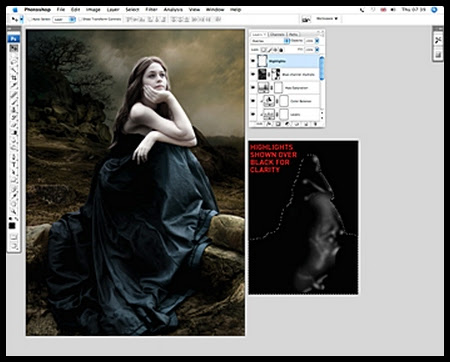The width and height of the screenshot is (450, 362).
Task: Click the Lock image pixels brush icon
Action: [x=270, y=50]
